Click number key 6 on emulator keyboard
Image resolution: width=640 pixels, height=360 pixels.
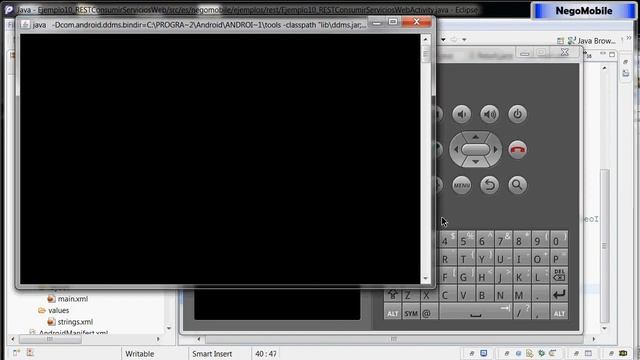[484, 241]
